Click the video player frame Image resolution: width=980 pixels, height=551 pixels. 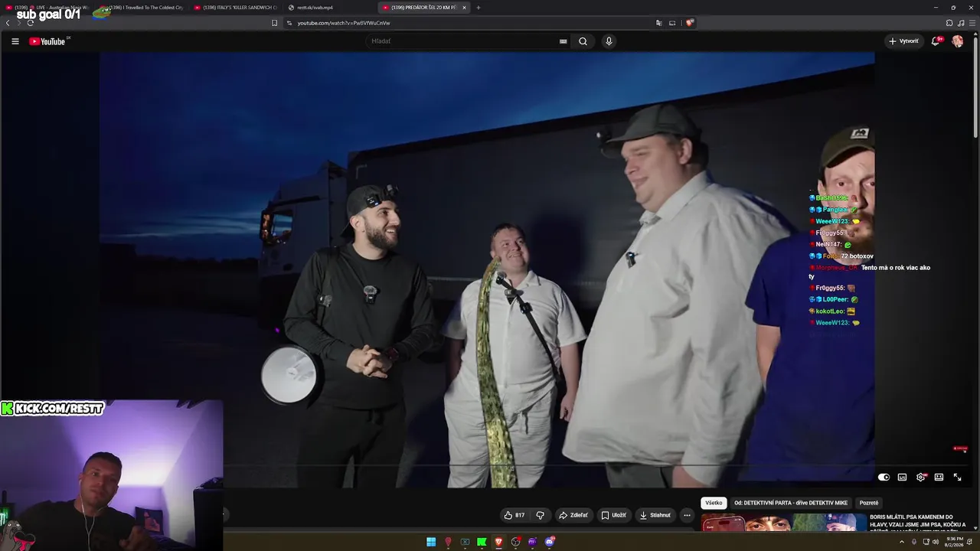pos(487,269)
